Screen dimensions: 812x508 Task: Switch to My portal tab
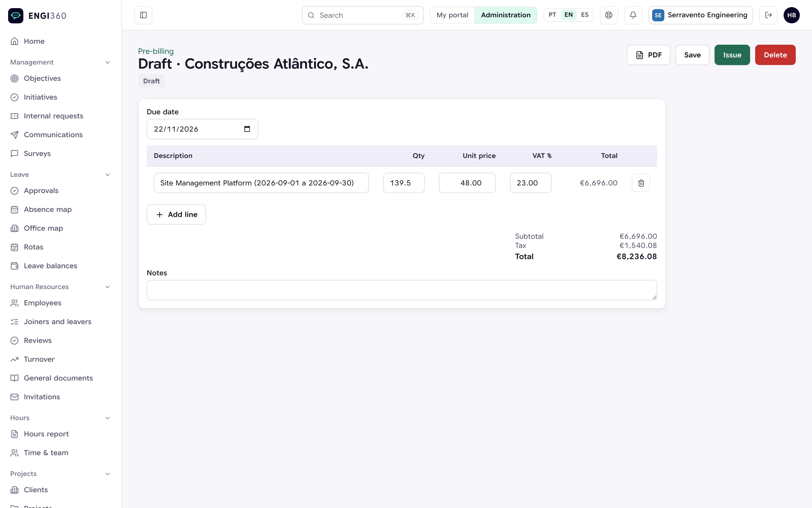pyautogui.click(x=452, y=15)
